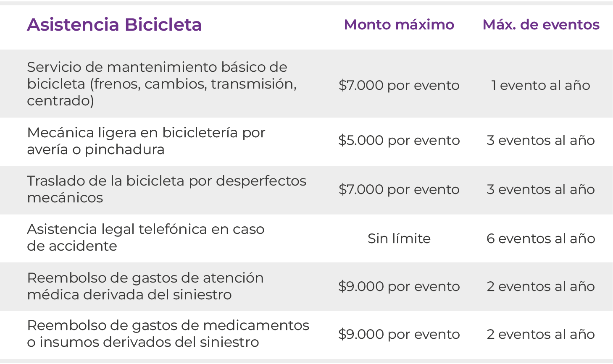Select the Monto máximo column header
Screen dimensions: 613x364
(399, 25)
